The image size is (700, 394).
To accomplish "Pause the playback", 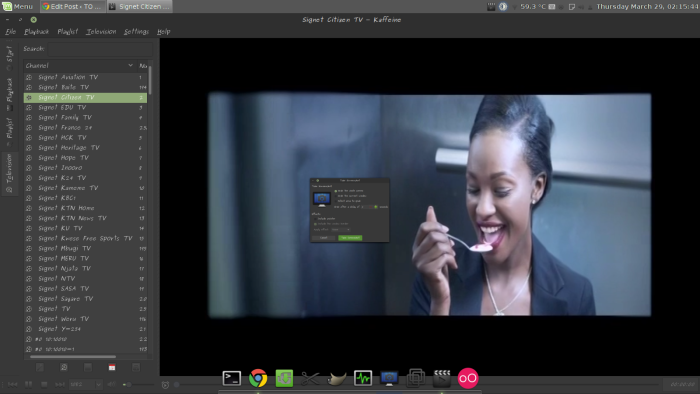I will [28, 384].
